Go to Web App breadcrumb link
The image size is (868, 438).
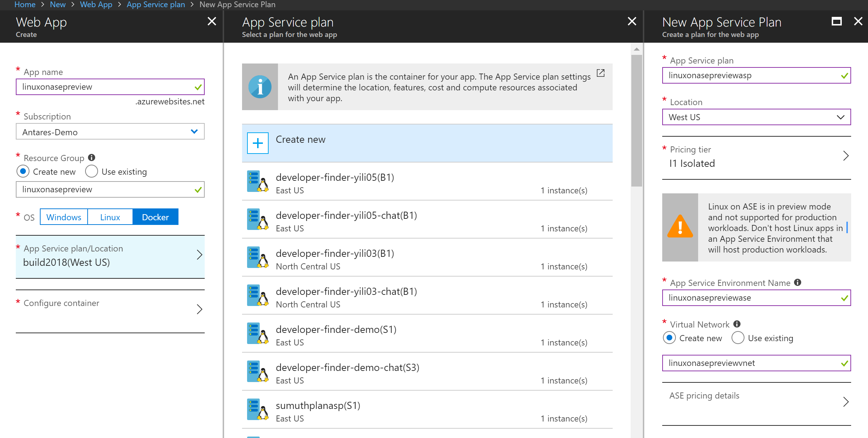[96, 4]
